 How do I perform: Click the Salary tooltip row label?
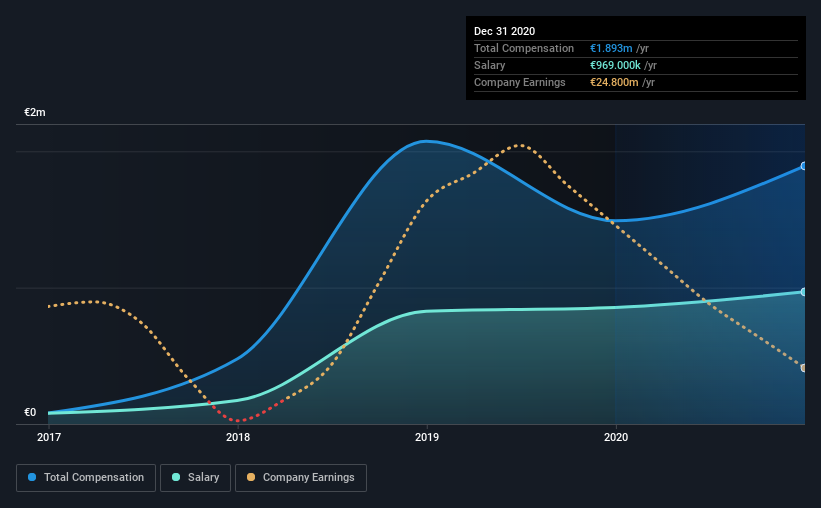coord(490,65)
